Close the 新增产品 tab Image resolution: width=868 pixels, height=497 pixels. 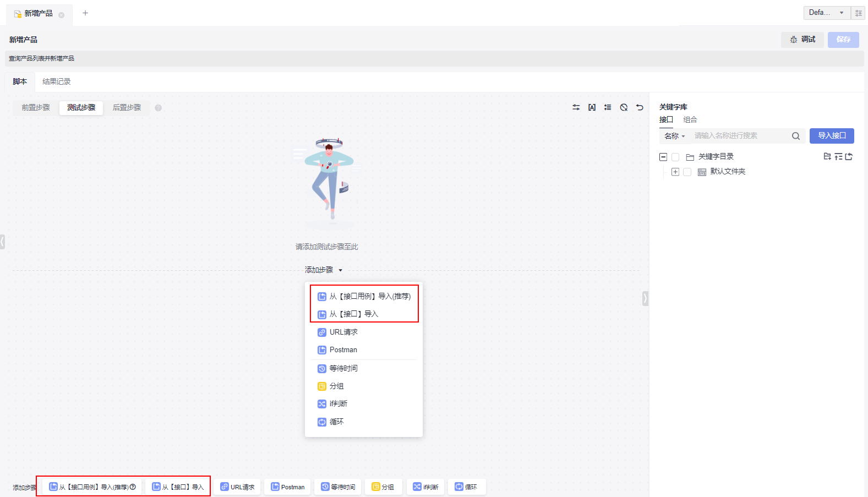coord(61,15)
